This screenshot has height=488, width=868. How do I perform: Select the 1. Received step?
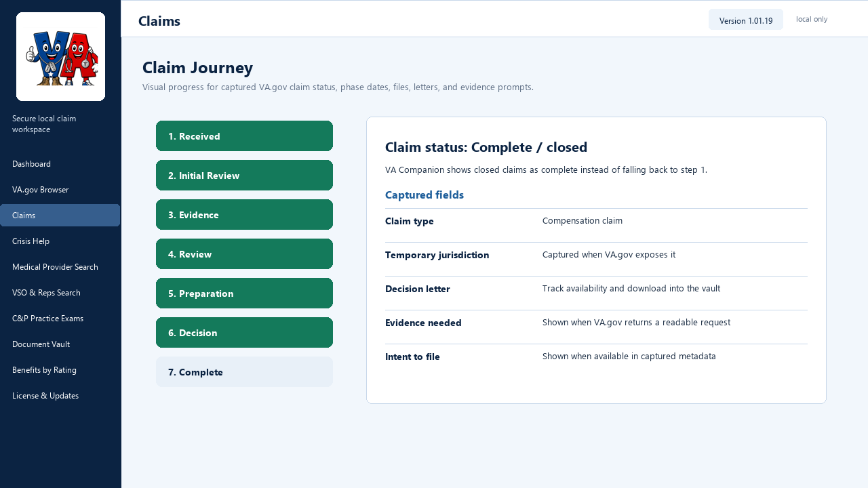(244, 136)
